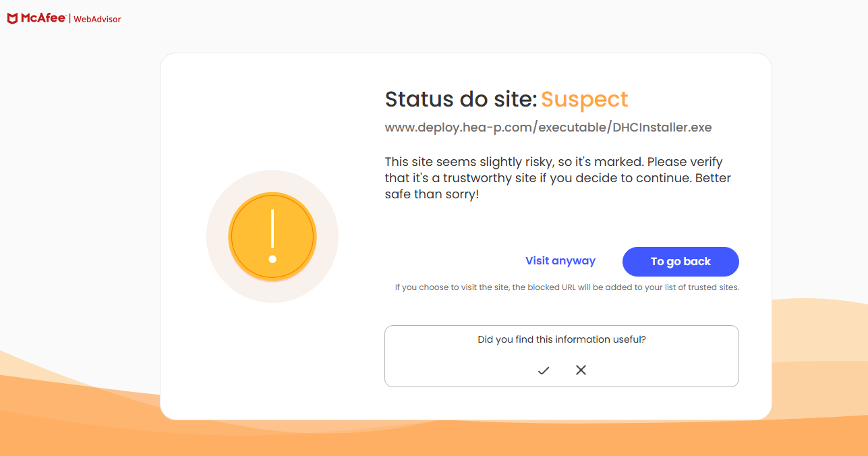Click the trusted sites notice text
Image resolution: width=868 pixels, height=456 pixels.
tap(567, 287)
